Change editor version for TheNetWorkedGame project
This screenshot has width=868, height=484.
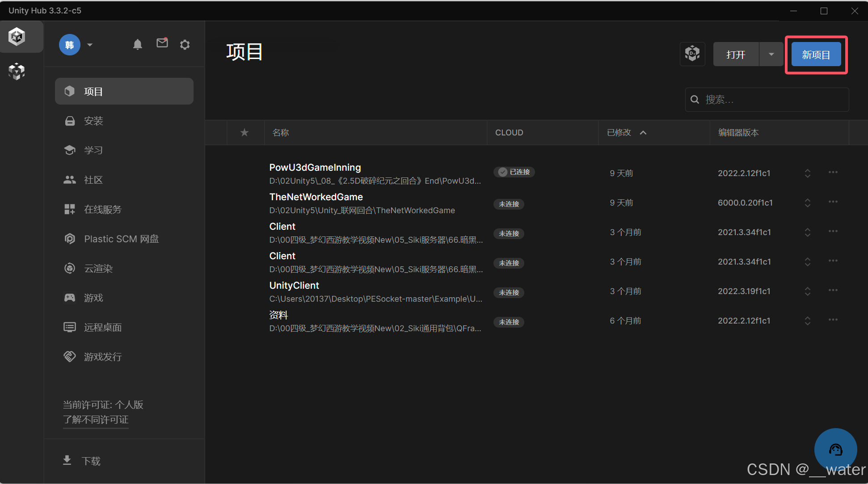click(807, 203)
